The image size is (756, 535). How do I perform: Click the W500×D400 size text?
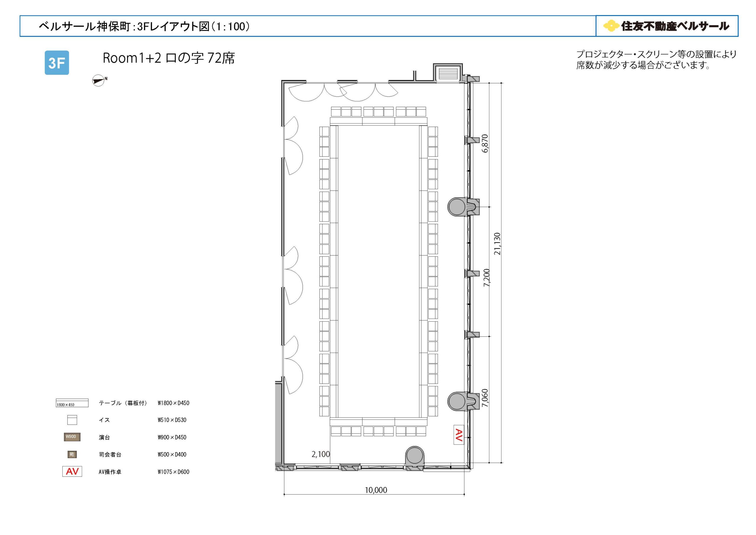pyautogui.click(x=172, y=455)
